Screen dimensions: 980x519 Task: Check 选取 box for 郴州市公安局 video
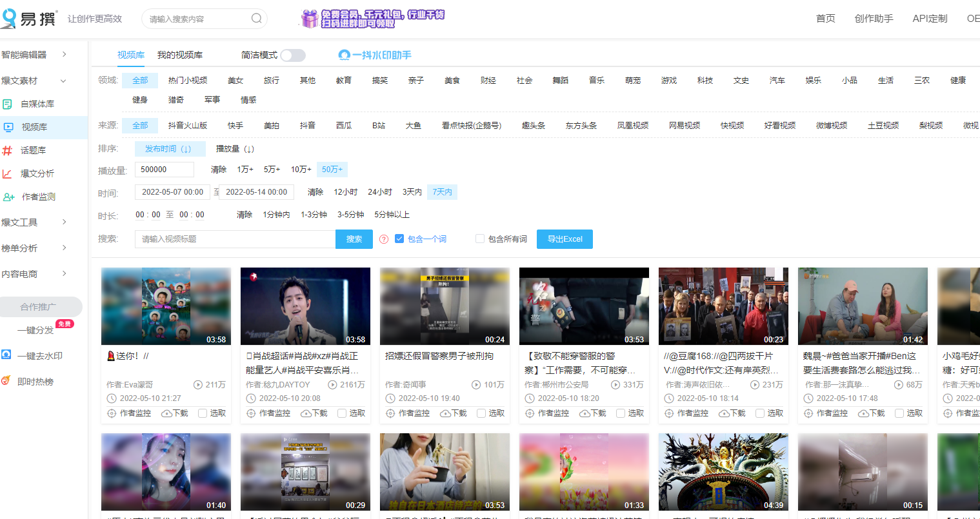(x=621, y=413)
